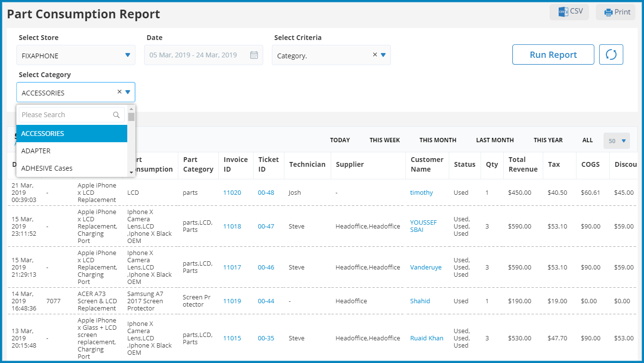
Task: Click the search magnifier icon
Action: pyautogui.click(x=116, y=115)
